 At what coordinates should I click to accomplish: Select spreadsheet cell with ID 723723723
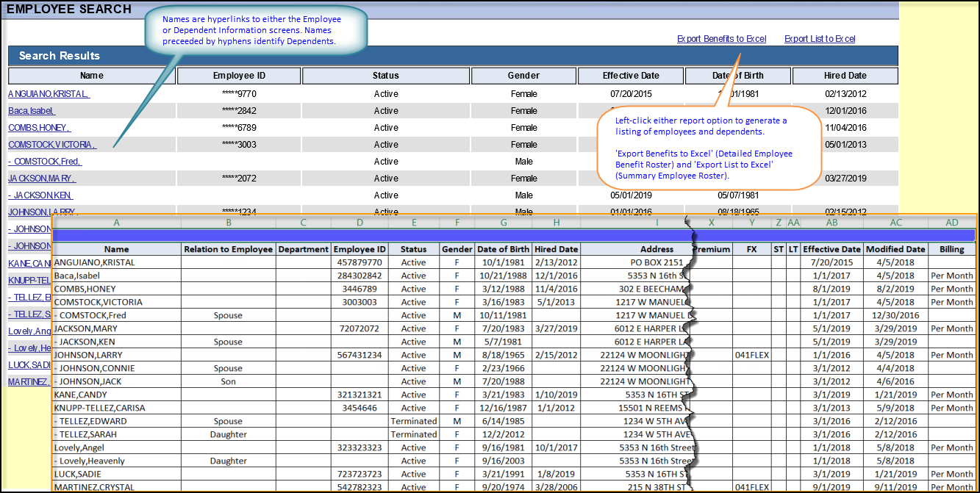coord(360,474)
